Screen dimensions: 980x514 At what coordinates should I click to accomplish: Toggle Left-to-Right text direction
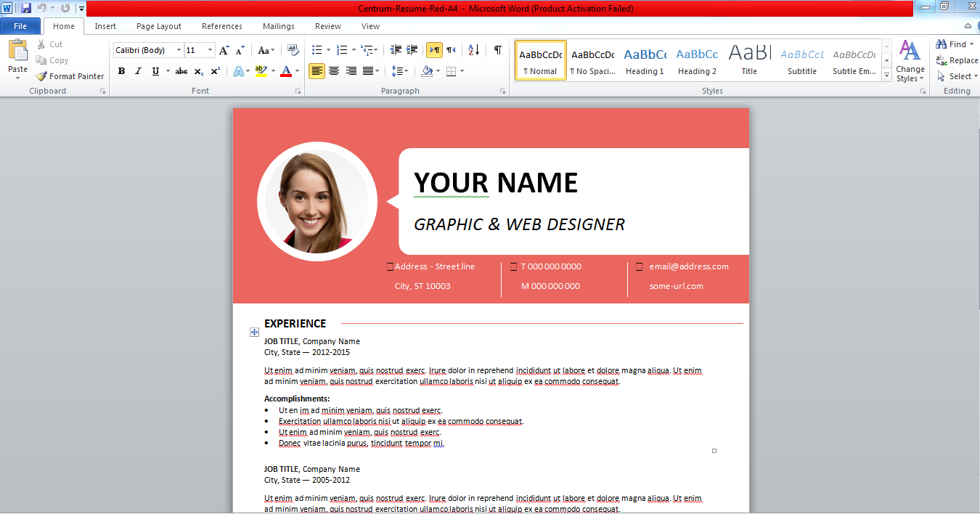(434, 50)
